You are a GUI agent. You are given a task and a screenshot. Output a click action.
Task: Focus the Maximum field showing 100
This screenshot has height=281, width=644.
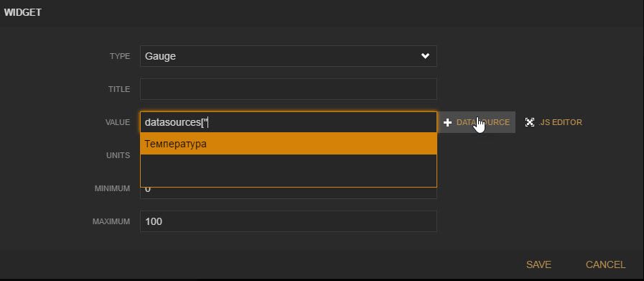pos(289,221)
